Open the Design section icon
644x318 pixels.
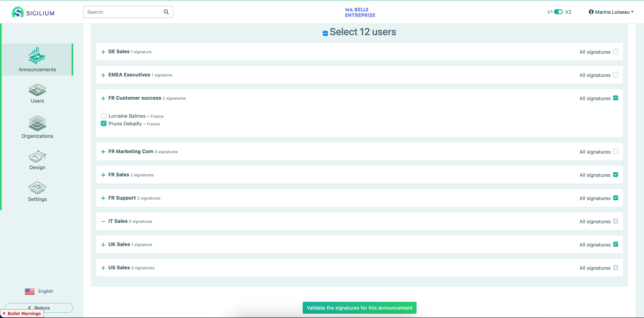click(x=37, y=157)
